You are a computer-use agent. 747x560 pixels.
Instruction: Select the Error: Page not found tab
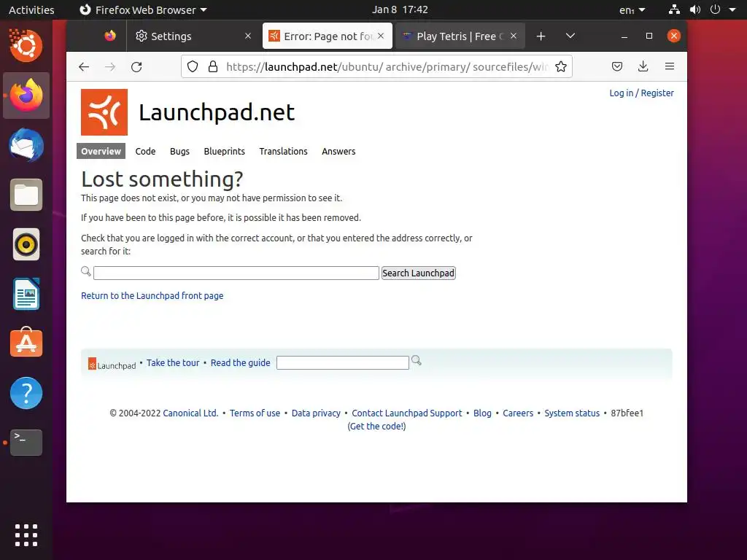[328, 36]
